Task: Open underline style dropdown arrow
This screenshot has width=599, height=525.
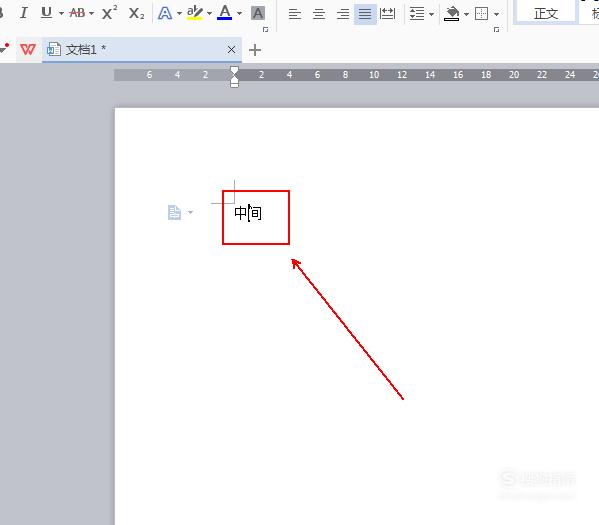Action: coord(61,14)
